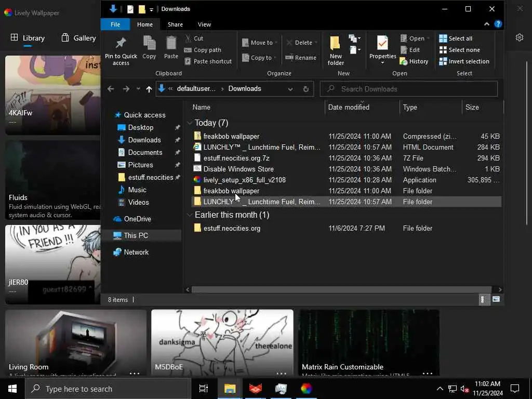Click Lively Wallpaper taskbar icon

point(306,389)
